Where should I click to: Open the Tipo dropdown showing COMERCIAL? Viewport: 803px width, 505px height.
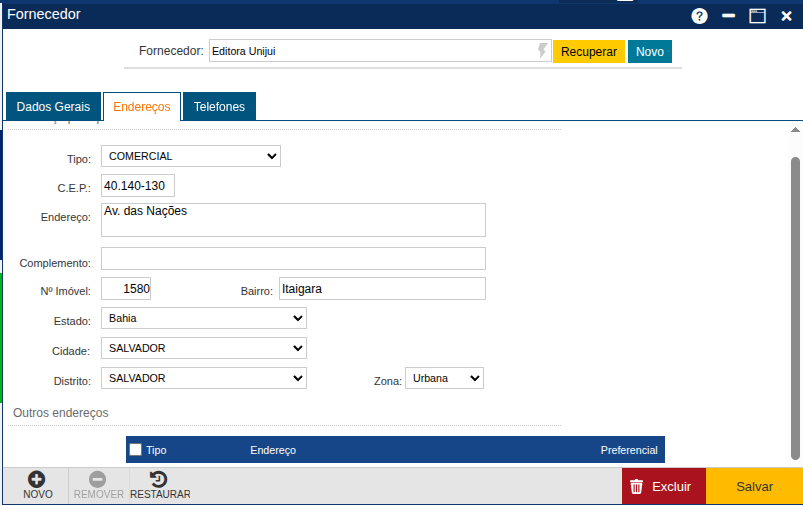[190, 156]
